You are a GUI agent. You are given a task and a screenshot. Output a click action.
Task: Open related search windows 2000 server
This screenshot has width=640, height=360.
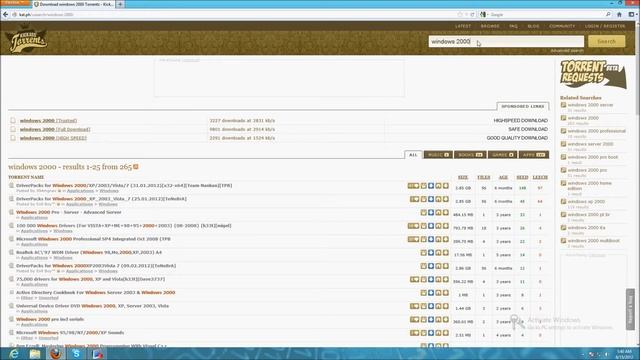[590, 105]
